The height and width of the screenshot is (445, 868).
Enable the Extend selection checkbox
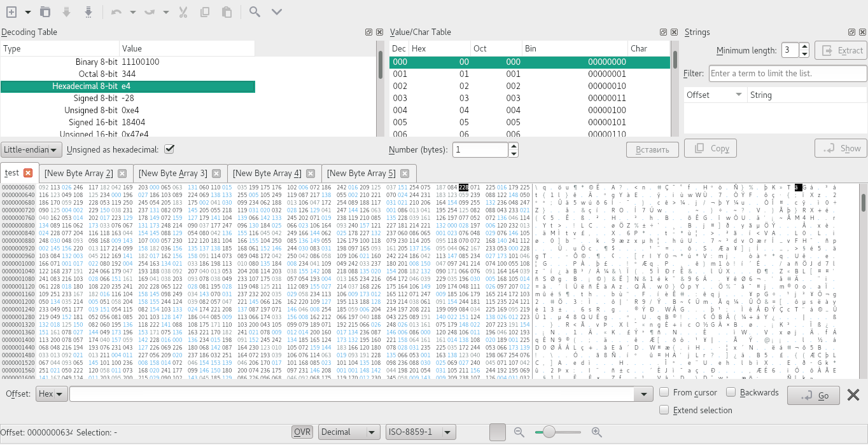click(664, 410)
